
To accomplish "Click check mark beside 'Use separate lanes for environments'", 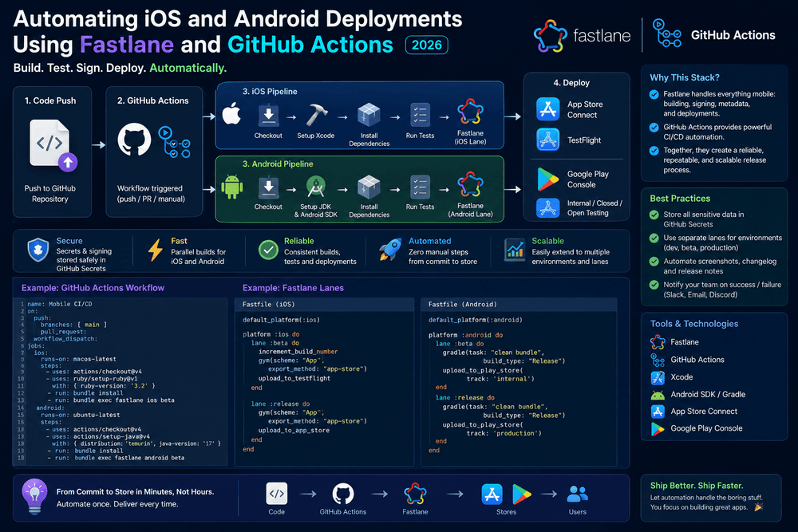I will tap(654, 238).
